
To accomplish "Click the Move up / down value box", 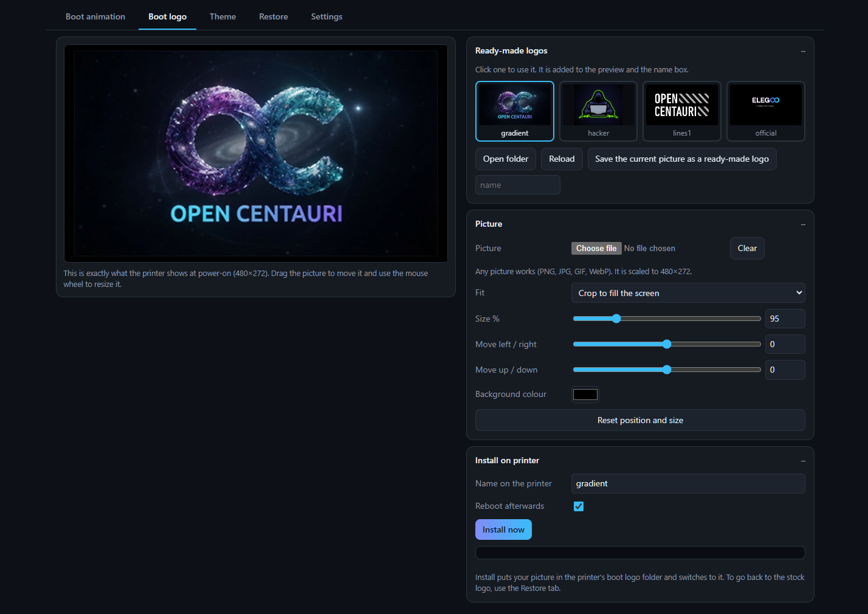I will [785, 370].
